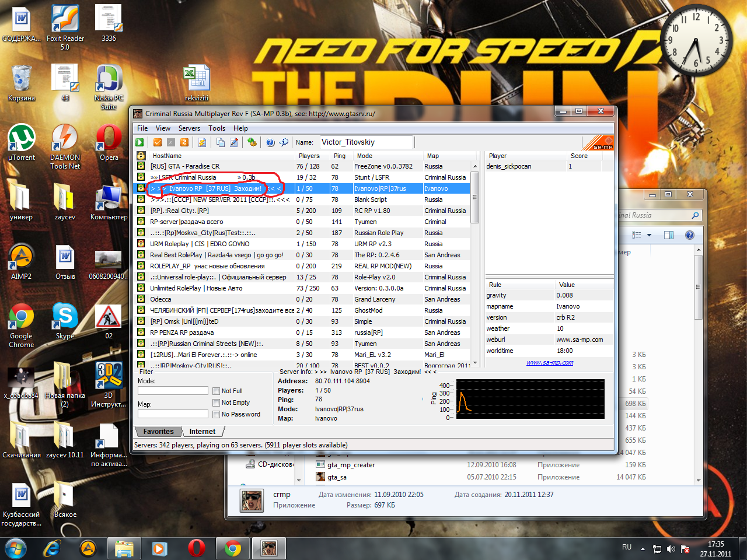Select the AIMP2 desktop icon
Viewport: 747px width, 560px height.
tap(22, 261)
